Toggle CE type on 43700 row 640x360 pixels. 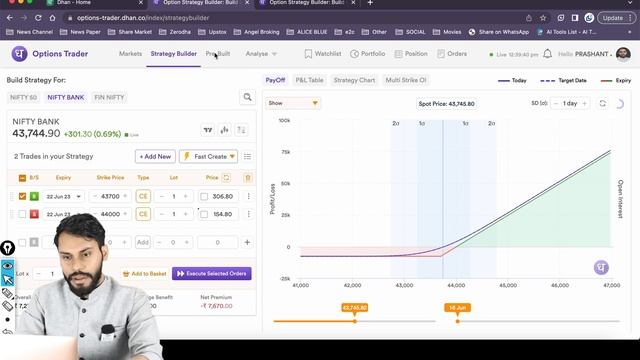pos(143,196)
